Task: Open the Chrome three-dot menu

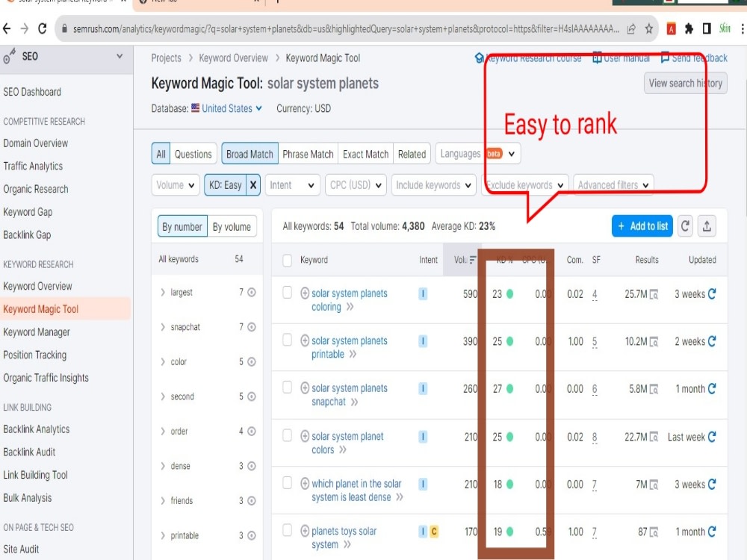Action: pyautogui.click(x=743, y=29)
